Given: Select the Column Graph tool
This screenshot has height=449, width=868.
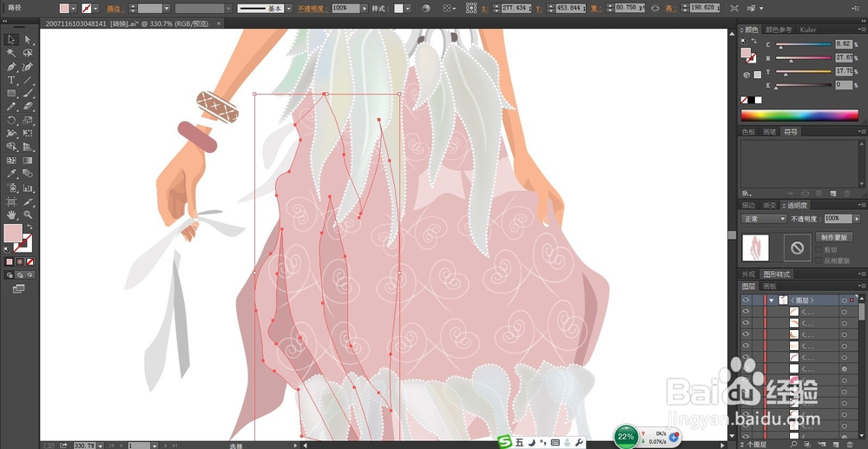Looking at the screenshot, I should (x=28, y=188).
